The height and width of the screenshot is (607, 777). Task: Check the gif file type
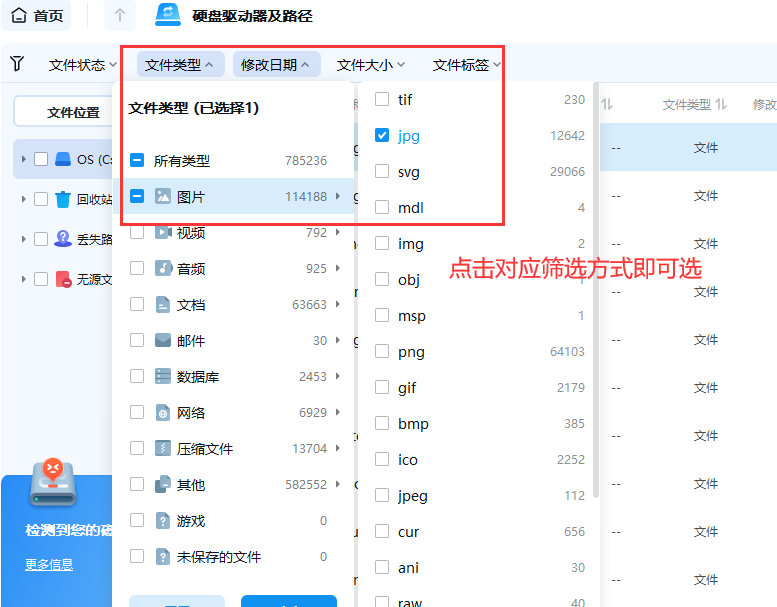tap(382, 387)
